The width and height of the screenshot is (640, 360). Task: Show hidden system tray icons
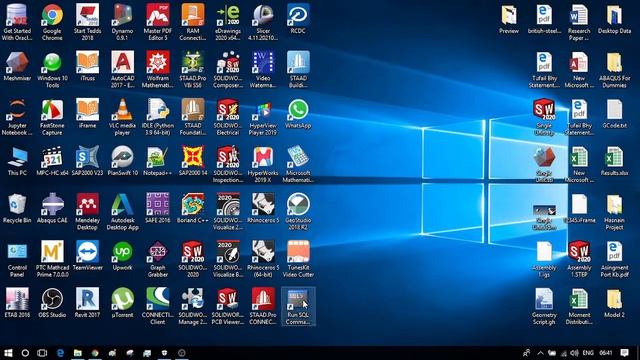click(x=540, y=353)
